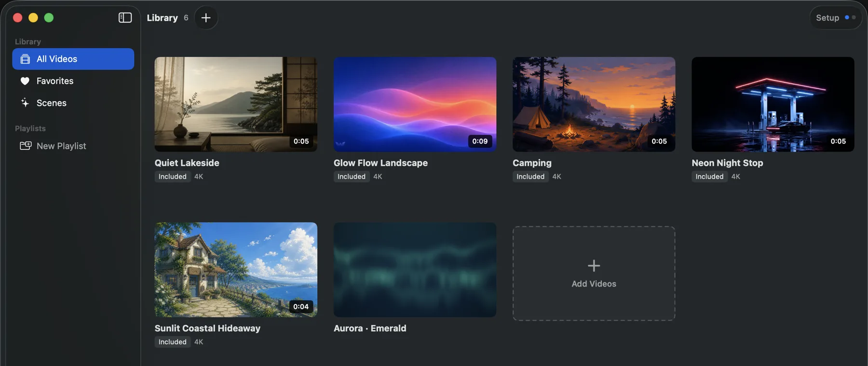Create a New Playlist
The width and height of the screenshot is (868, 366).
73,146
